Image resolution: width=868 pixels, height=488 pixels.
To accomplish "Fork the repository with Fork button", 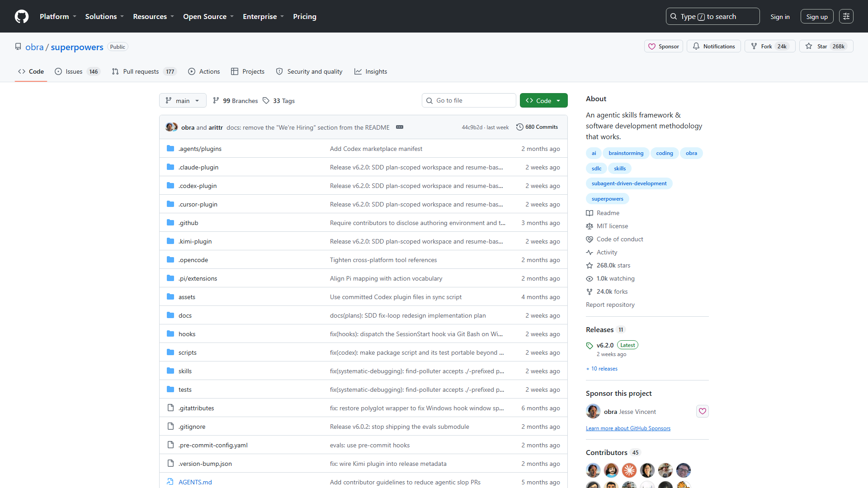I will click(769, 46).
